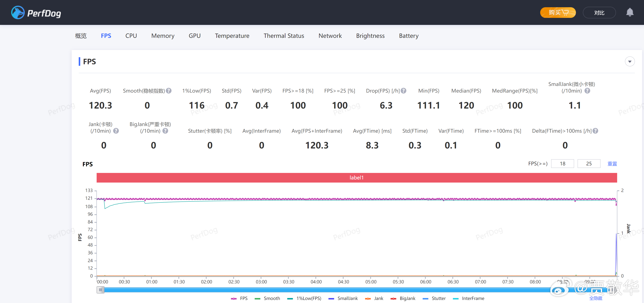Viewport: 644px width, 303px height.
Task: Click help icon for SmallJank metric
Action: (587, 91)
